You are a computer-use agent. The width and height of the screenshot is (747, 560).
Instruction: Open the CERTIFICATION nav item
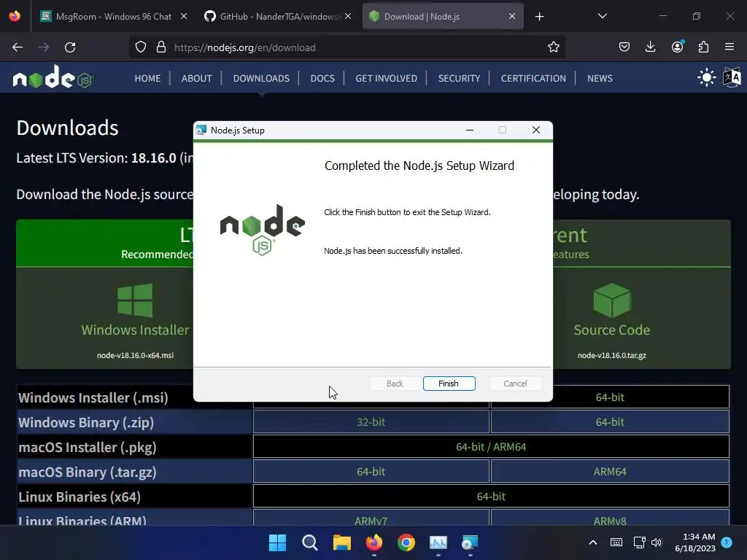(533, 78)
